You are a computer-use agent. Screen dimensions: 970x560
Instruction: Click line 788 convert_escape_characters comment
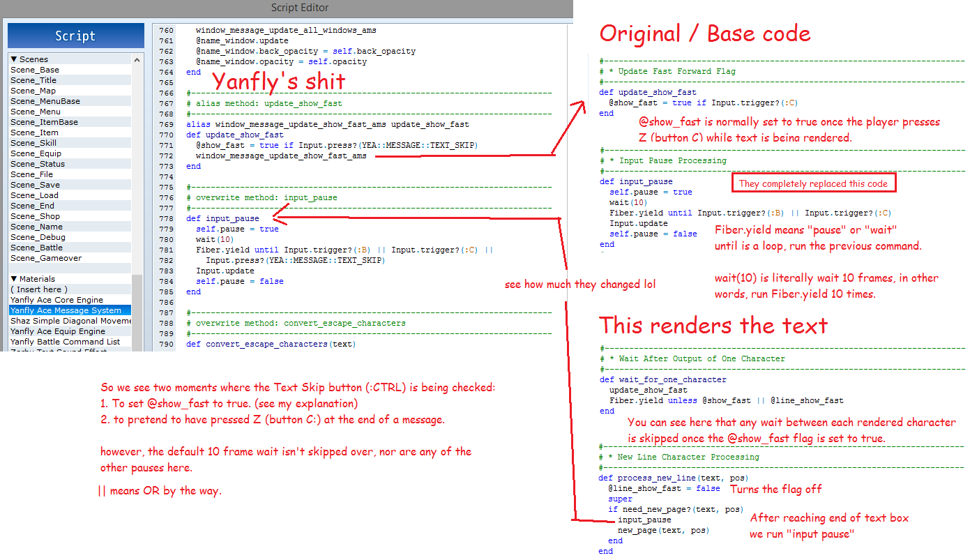pos(296,324)
